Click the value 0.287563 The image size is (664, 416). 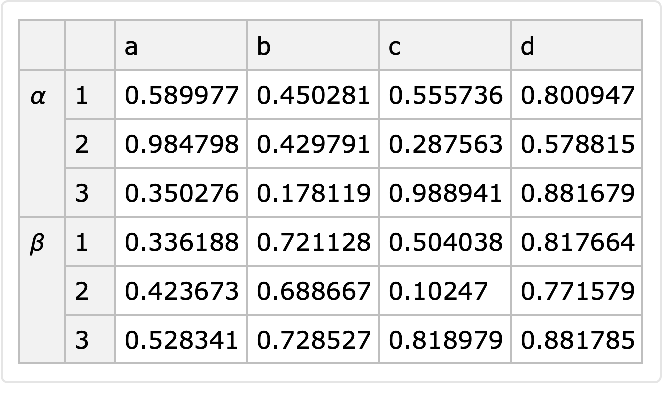(445, 145)
